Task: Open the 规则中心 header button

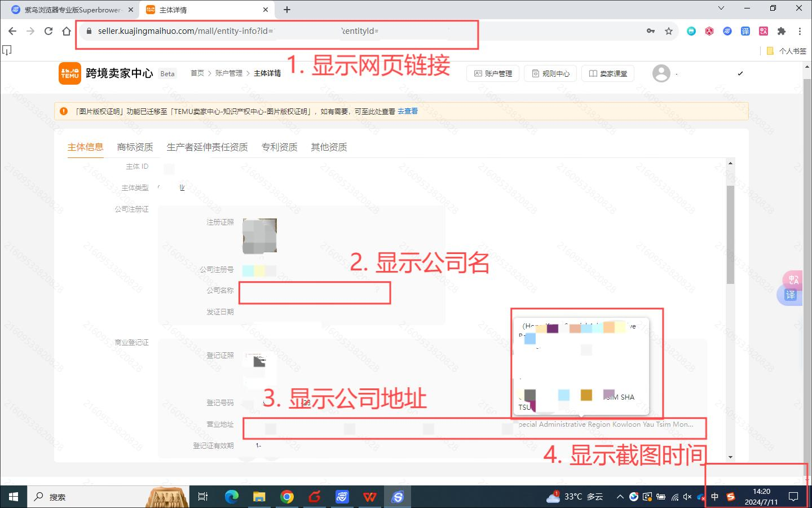Action: click(550, 73)
